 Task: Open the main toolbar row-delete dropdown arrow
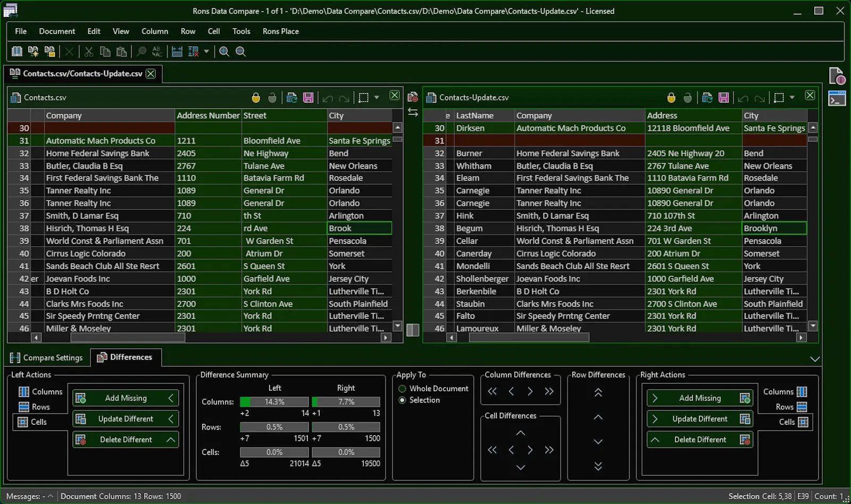206,52
